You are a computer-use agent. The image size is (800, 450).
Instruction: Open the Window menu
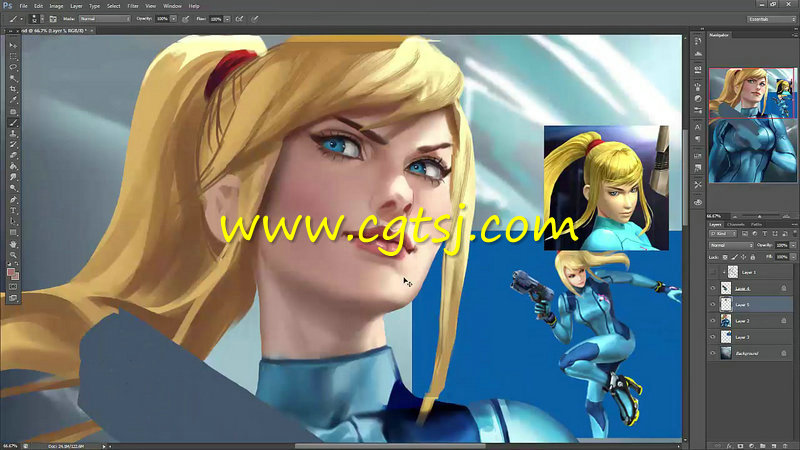[172, 6]
